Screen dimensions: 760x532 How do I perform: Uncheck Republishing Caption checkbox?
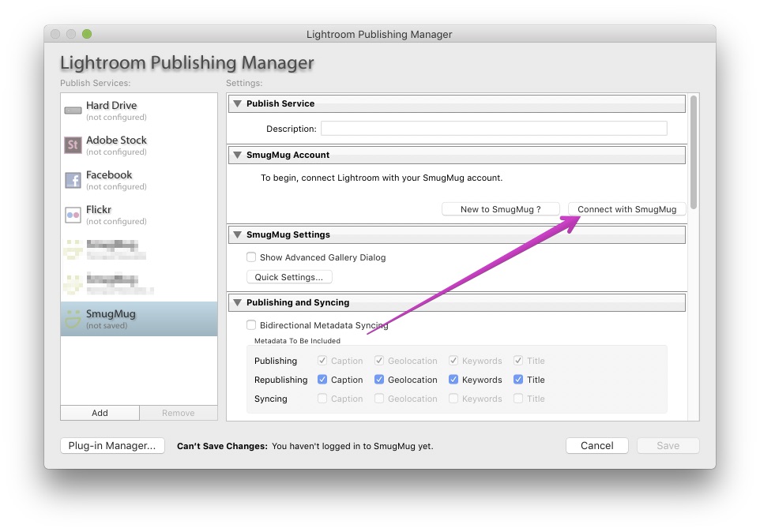coord(322,380)
